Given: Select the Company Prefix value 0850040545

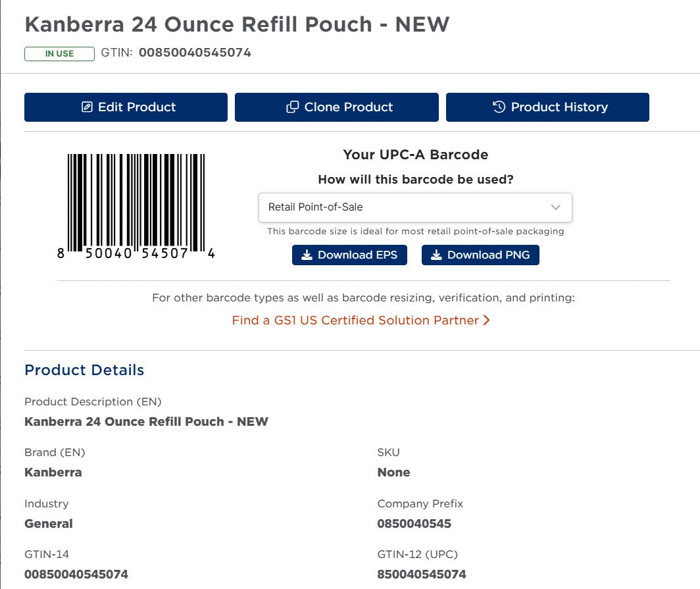Looking at the screenshot, I should point(414,524).
